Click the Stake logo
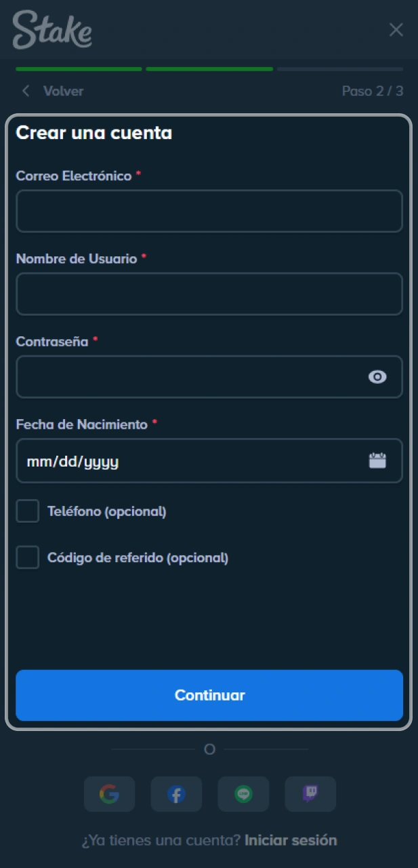 coord(51,30)
